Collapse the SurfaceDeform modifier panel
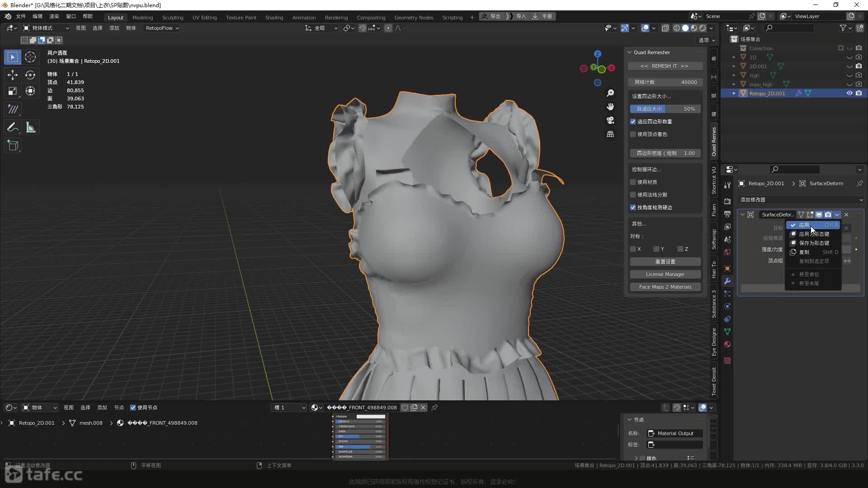The width and height of the screenshot is (868, 488). tap(742, 215)
